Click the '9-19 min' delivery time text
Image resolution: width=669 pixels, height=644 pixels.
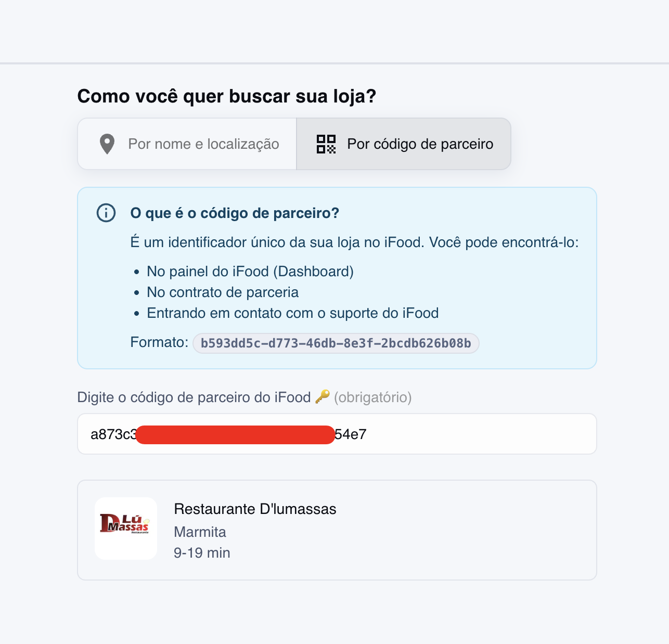pos(202,552)
